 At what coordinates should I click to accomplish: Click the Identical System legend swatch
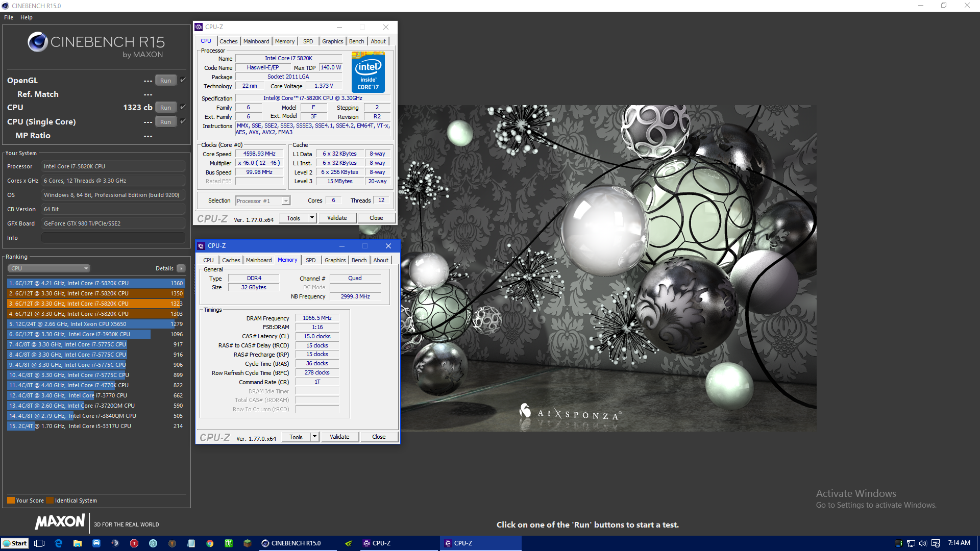click(50, 500)
